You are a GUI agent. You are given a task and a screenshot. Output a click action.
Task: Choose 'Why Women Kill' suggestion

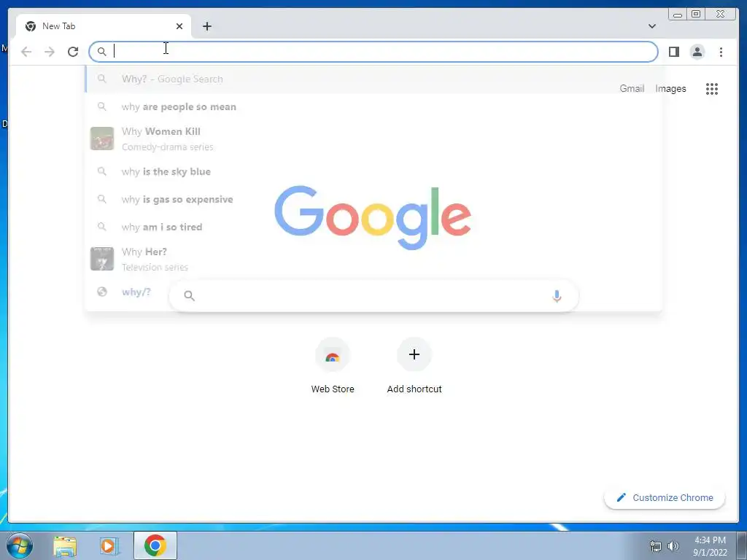pyautogui.click(x=373, y=139)
